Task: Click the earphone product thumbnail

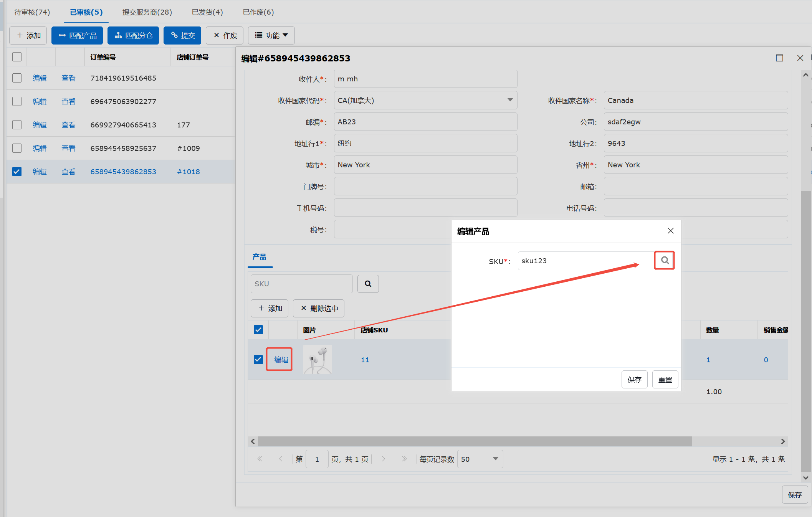Action: point(318,360)
